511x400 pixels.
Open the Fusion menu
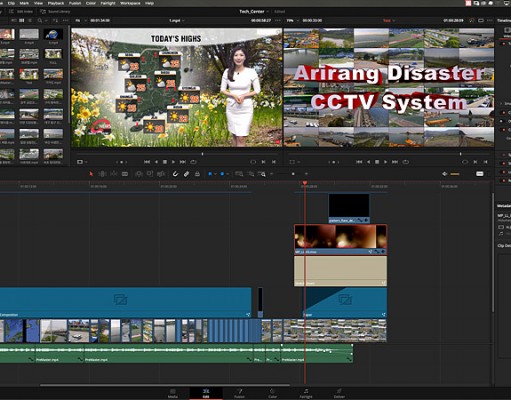pos(75,3)
